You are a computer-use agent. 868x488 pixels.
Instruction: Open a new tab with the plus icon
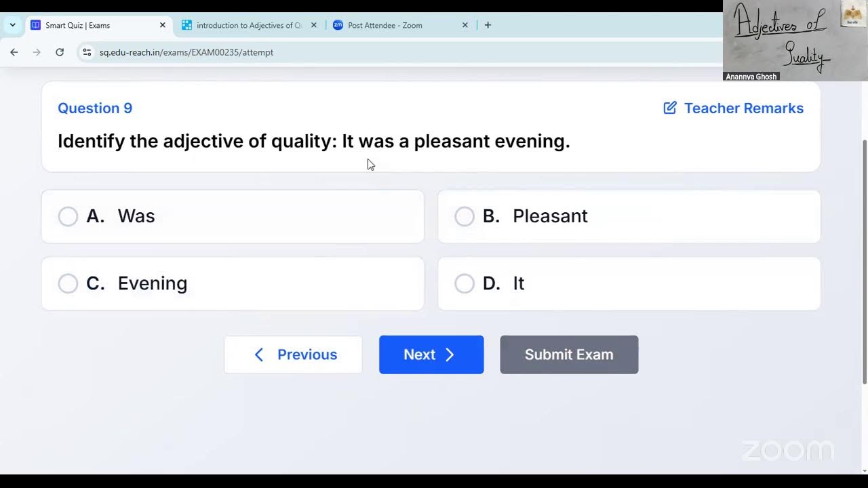click(488, 25)
